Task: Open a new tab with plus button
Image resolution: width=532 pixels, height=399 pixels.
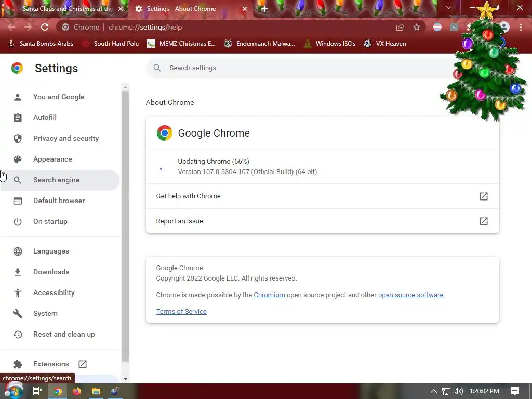Action: point(264,9)
